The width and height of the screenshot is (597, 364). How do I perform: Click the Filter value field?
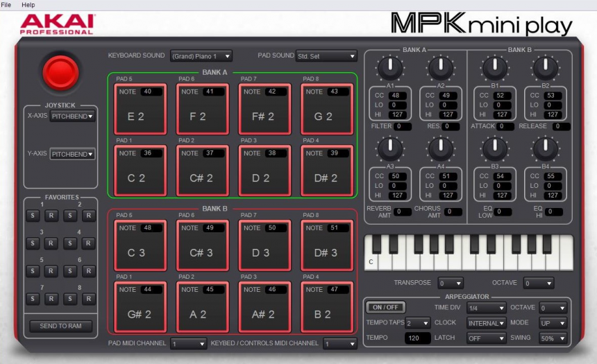403,126
